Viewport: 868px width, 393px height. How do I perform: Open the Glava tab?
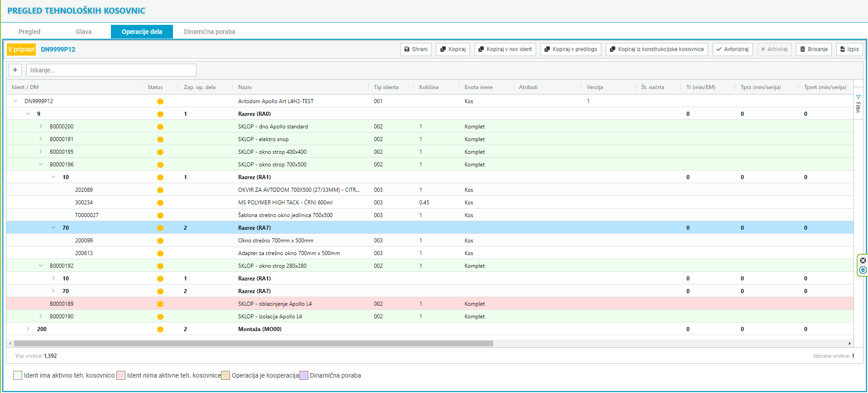[x=84, y=32]
